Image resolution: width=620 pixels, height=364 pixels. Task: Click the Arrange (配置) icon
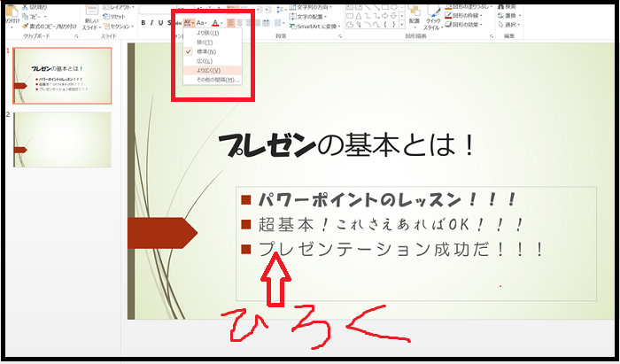coord(414,11)
